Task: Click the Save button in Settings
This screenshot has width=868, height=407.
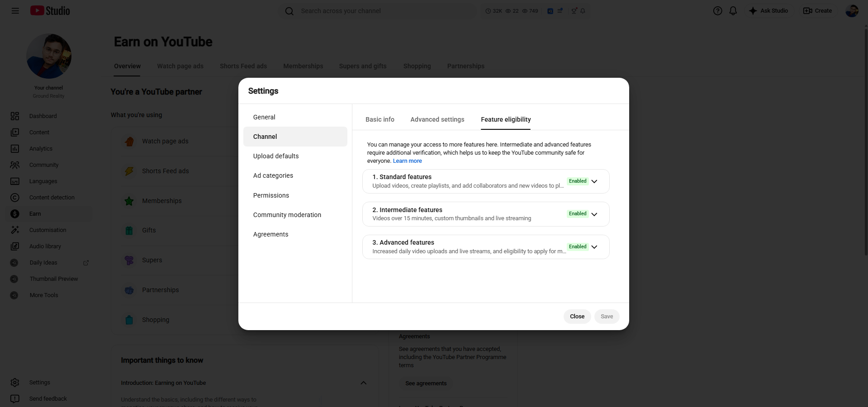Action: tap(607, 317)
